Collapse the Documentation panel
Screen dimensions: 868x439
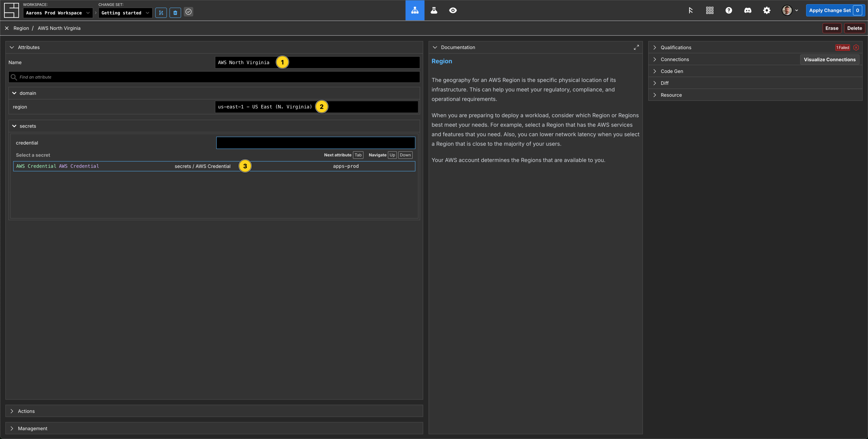435,48
